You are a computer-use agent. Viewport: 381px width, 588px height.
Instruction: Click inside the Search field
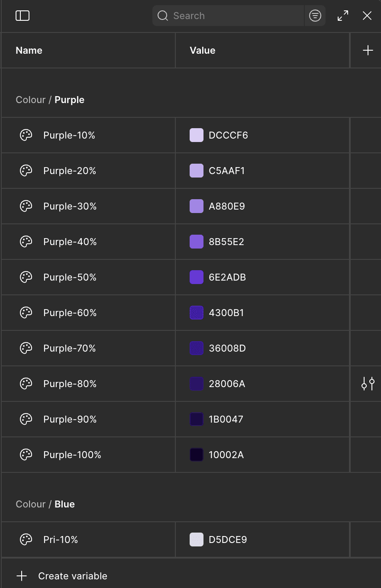pos(228,16)
